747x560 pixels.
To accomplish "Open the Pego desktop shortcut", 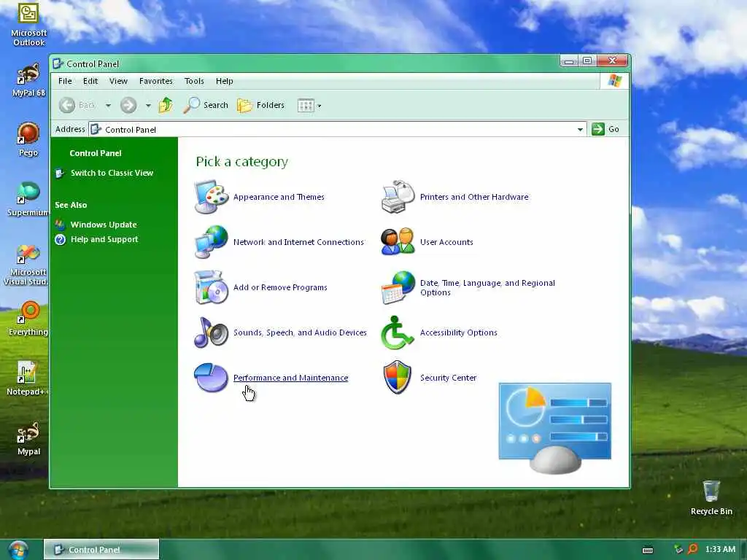I will point(28,139).
